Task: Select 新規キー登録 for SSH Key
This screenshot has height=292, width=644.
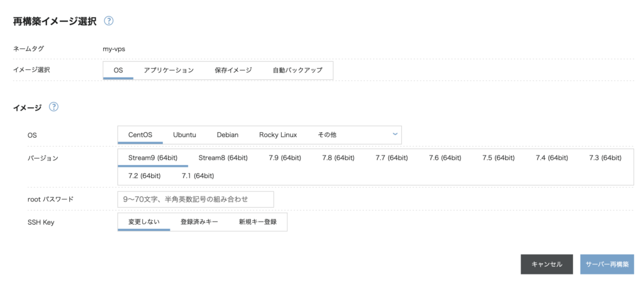Action: [258, 222]
